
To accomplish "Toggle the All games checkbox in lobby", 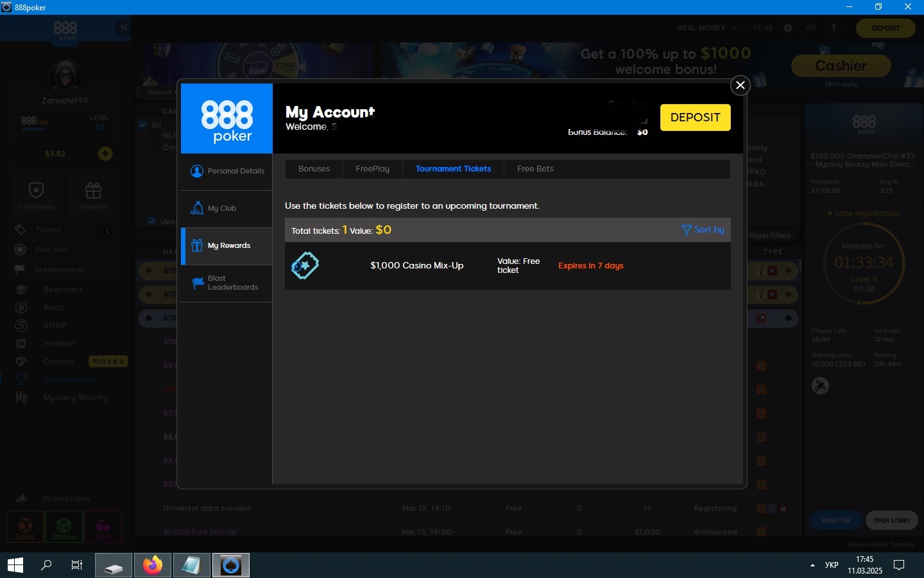I will 143,125.
